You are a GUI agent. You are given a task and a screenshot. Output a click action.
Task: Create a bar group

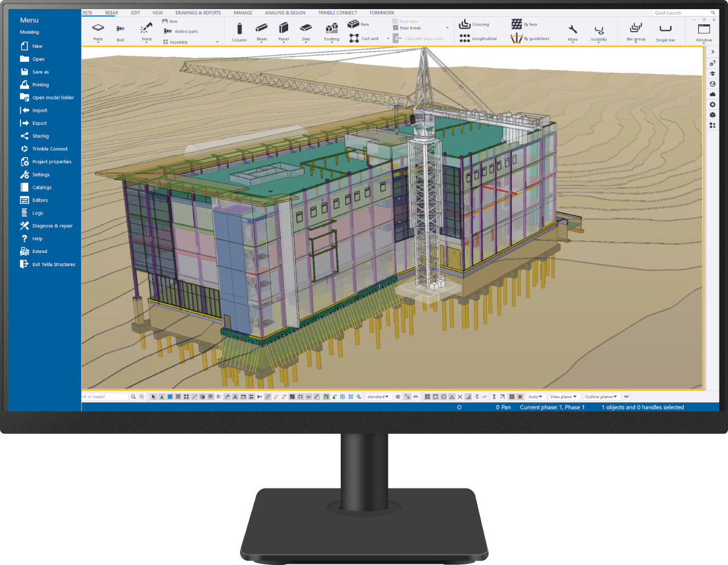click(x=636, y=32)
